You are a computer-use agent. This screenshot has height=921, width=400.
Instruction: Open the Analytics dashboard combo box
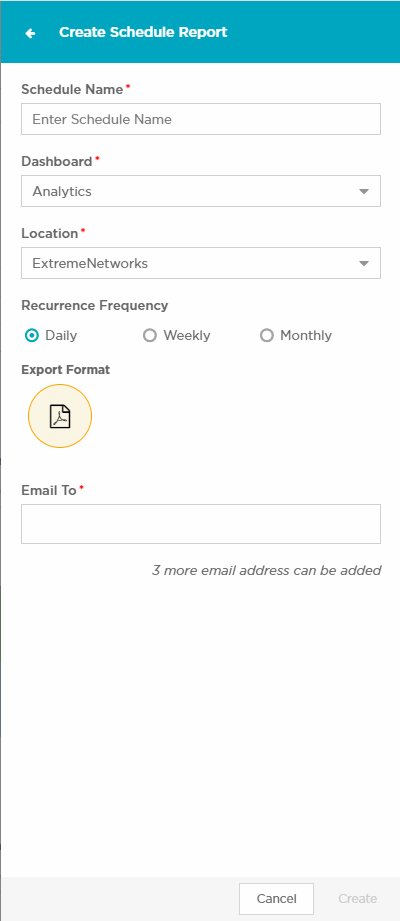(x=201, y=191)
